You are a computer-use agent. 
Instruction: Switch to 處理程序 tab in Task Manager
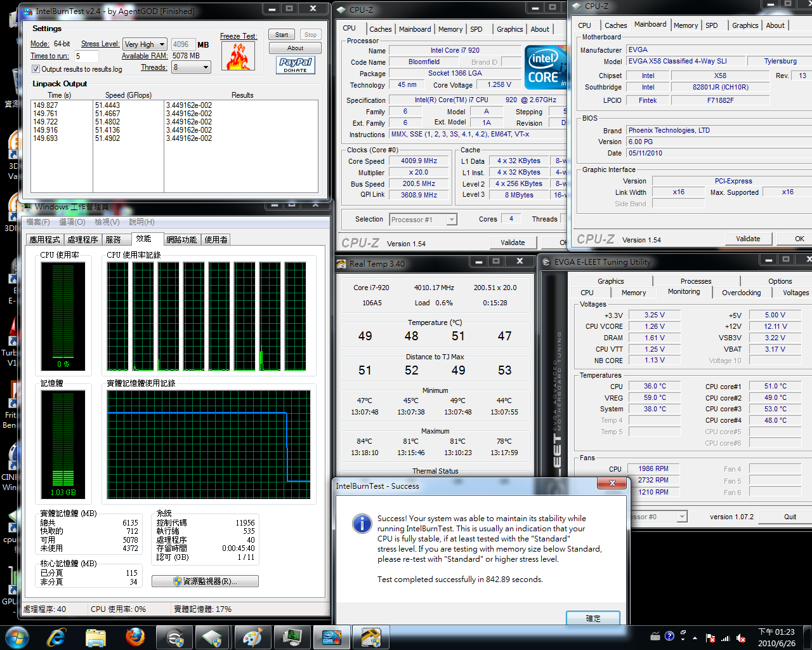(x=82, y=239)
